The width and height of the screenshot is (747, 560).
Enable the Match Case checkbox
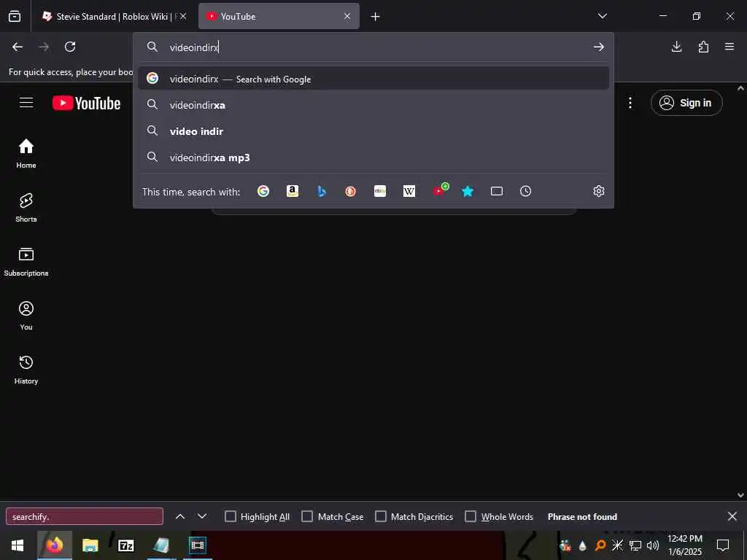point(307,517)
